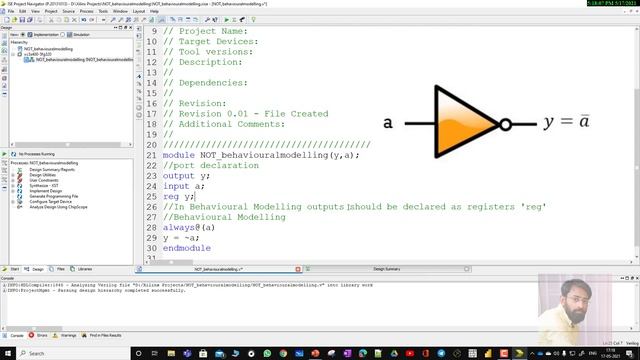640x360 pixels.
Task: Expand the Implement Design process node
Action: tap(13, 191)
